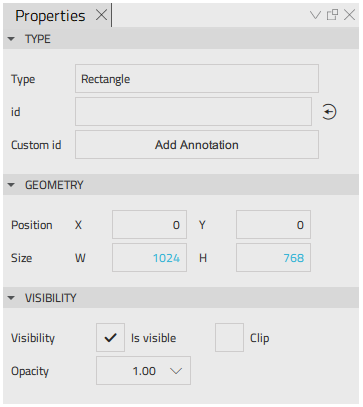The width and height of the screenshot is (363, 407).
Task: Click the Custom id label
Action: [36, 145]
